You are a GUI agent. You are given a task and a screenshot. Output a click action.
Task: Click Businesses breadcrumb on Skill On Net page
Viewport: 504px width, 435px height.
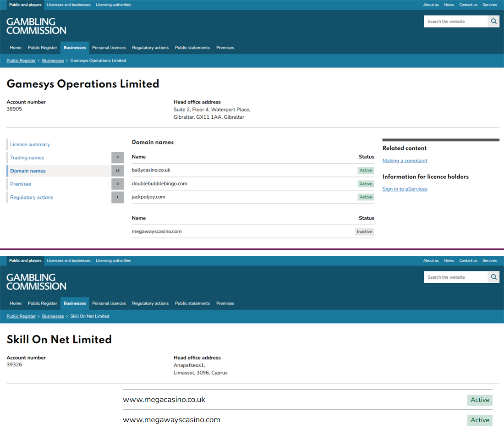click(x=53, y=316)
